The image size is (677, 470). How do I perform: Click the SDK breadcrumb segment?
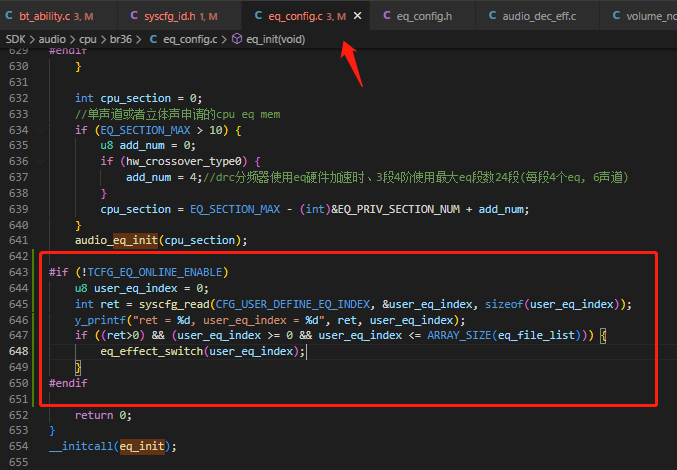[x=16, y=39]
